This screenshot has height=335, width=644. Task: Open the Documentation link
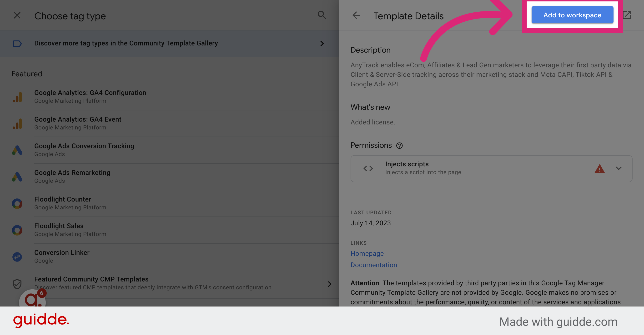click(374, 265)
